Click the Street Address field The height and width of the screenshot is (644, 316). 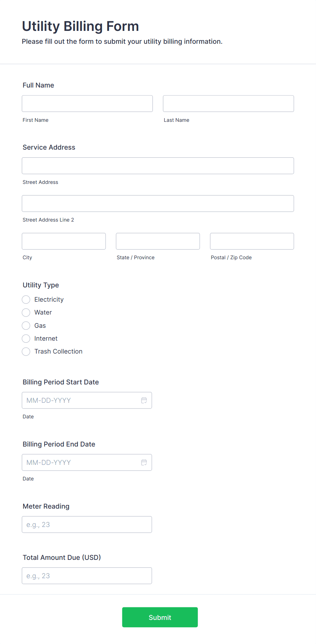158,166
